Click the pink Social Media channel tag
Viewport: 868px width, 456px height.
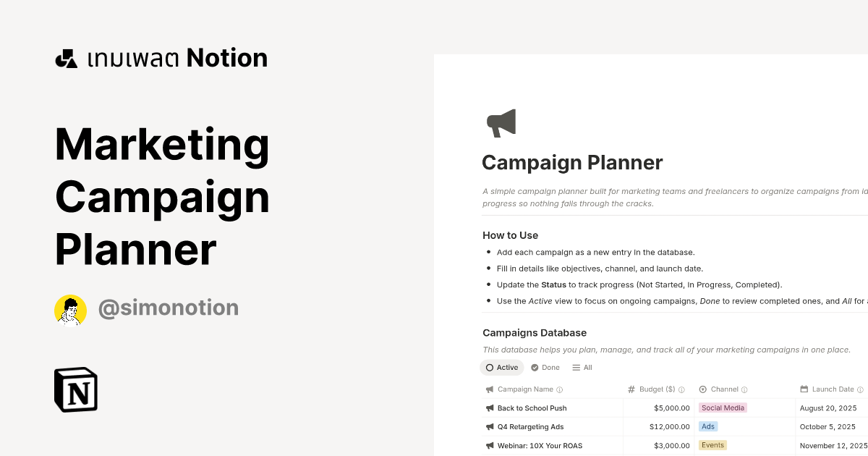coord(723,408)
